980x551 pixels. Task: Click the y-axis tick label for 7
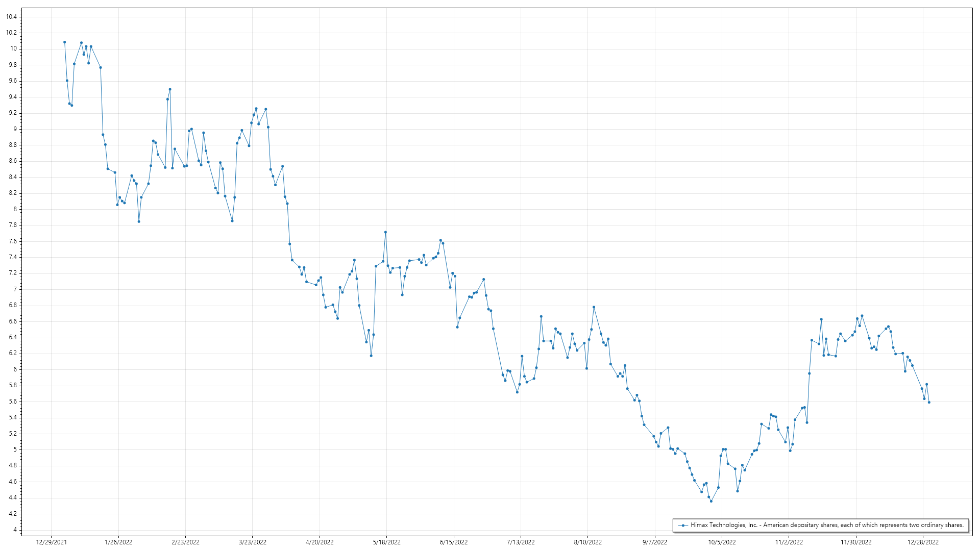tap(15, 289)
